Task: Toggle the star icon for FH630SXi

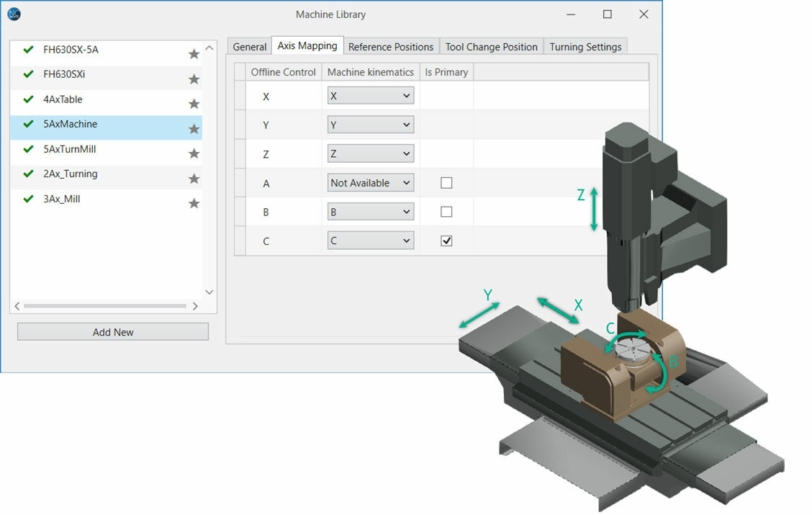Action: click(x=194, y=79)
